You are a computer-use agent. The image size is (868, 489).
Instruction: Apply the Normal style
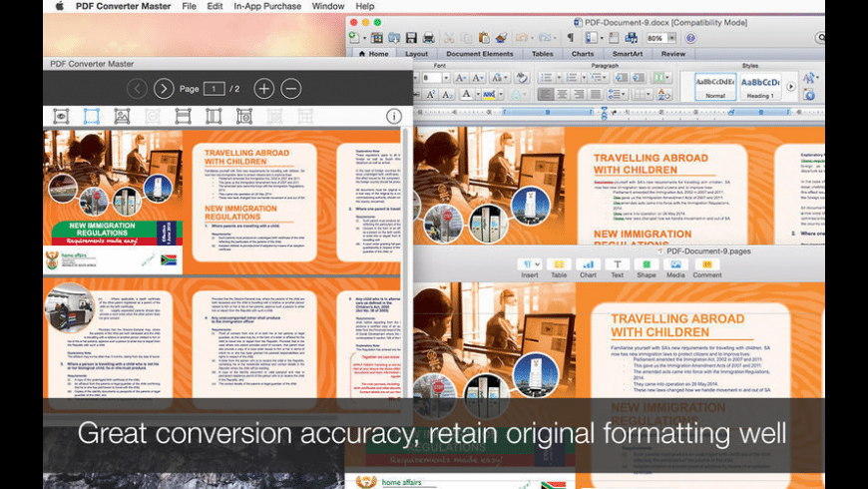[714, 87]
